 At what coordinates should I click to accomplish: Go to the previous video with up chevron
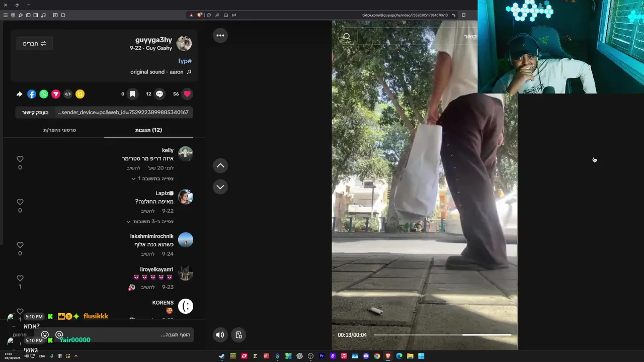tap(220, 165)
